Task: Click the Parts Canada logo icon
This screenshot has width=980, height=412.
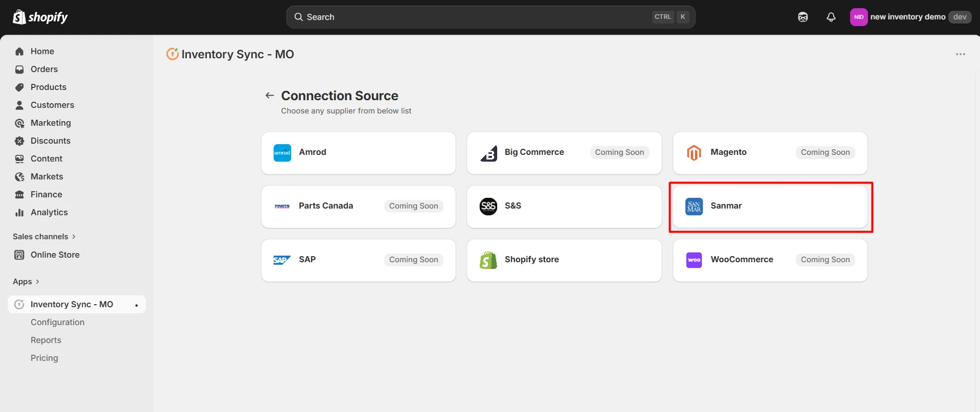Action: tap(282, 206)
